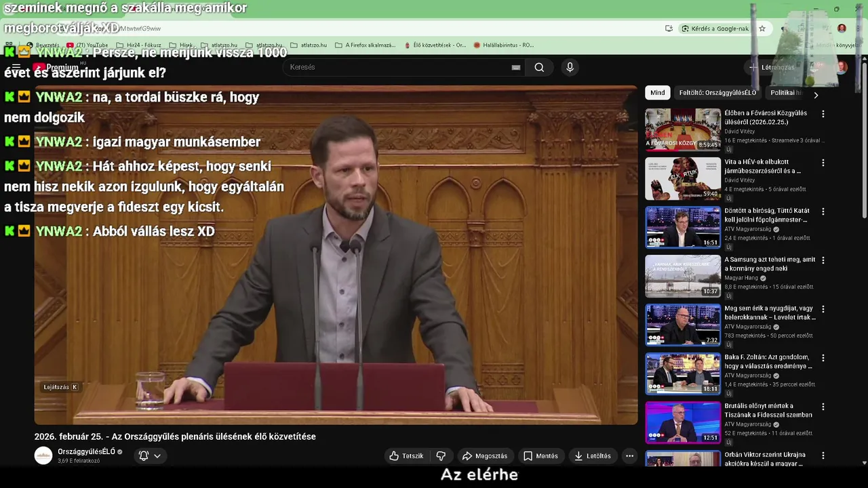Open the on-screen keyboard icon in search box
Viewport: 868px width, 488px height.
pyautogui.click(x=516, y=67)
